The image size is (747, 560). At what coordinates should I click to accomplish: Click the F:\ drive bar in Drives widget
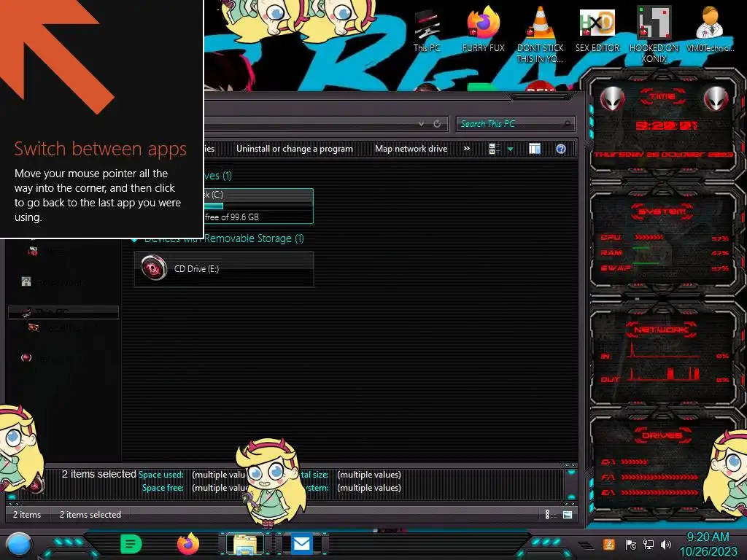[x=659, y=477]
